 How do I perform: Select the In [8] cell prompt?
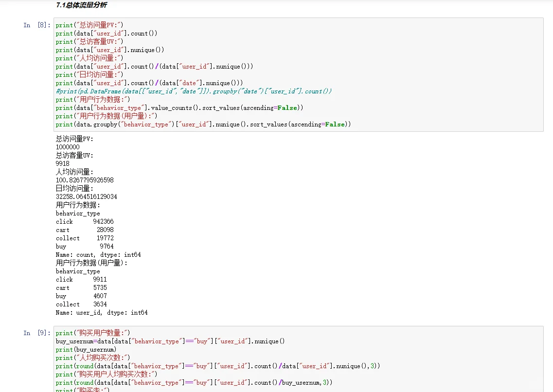coord(37,25)
